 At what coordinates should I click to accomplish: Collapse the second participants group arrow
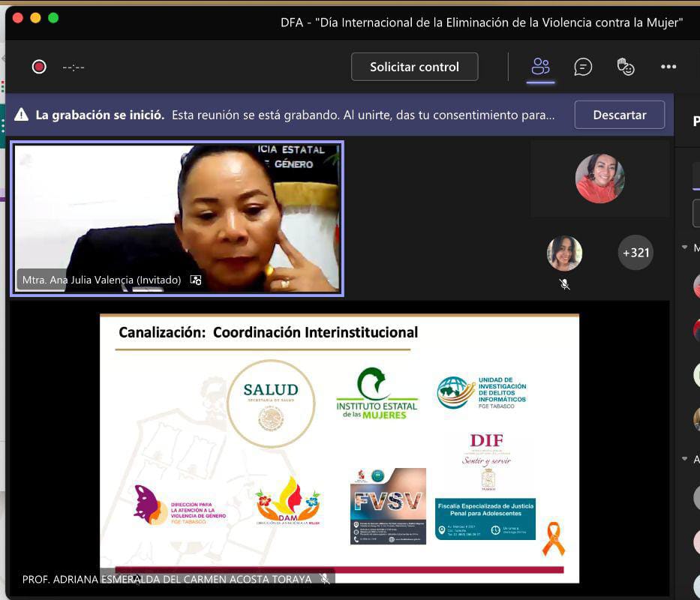[x=685, y=459]
